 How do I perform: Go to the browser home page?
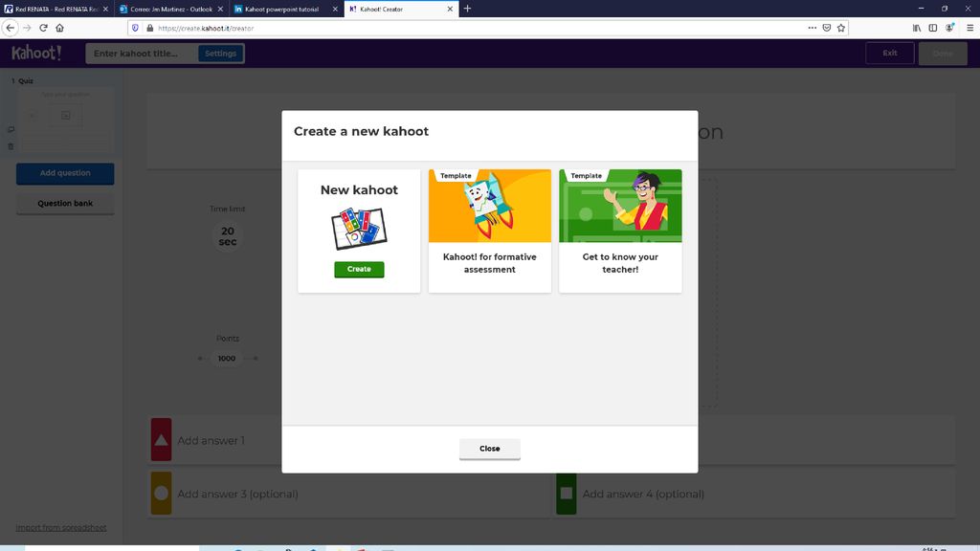[60, 28]
